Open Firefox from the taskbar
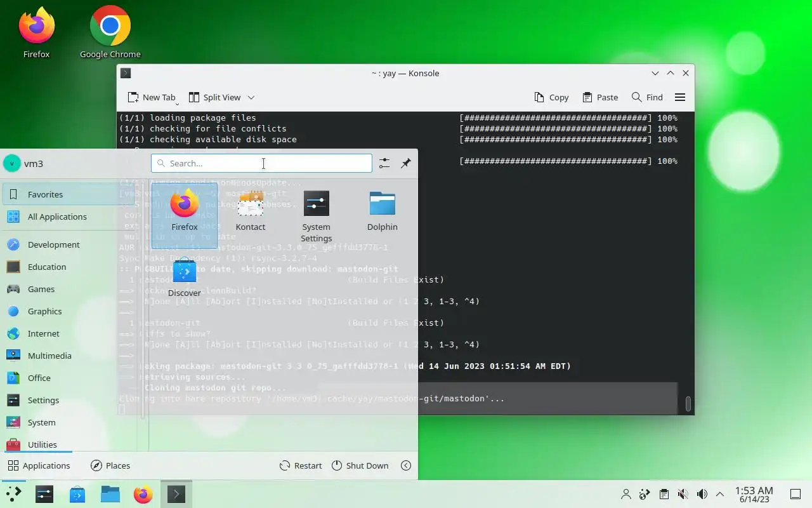This screenshot has height=508, width=812. tap(143, 494)
